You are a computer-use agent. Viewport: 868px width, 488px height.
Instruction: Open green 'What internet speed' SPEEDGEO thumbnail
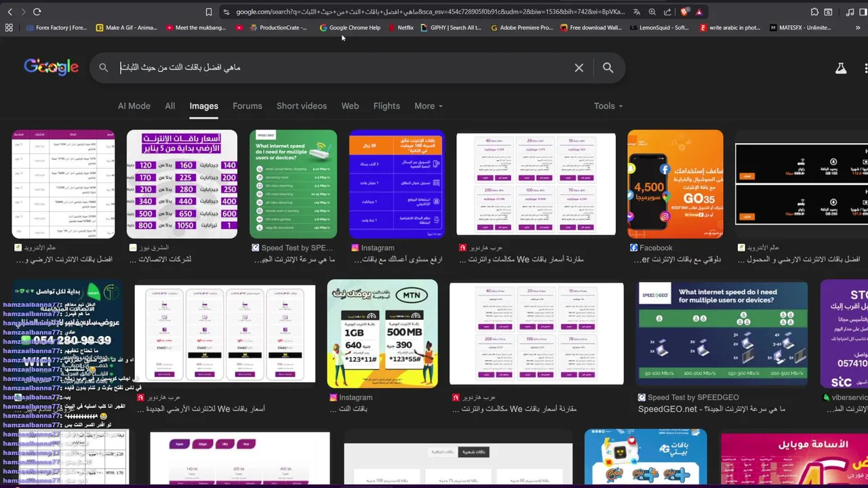293,184
